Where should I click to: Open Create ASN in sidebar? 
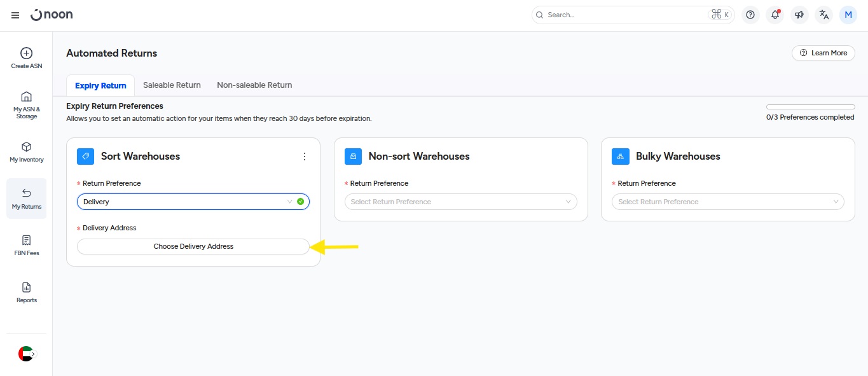pos(27,58)
